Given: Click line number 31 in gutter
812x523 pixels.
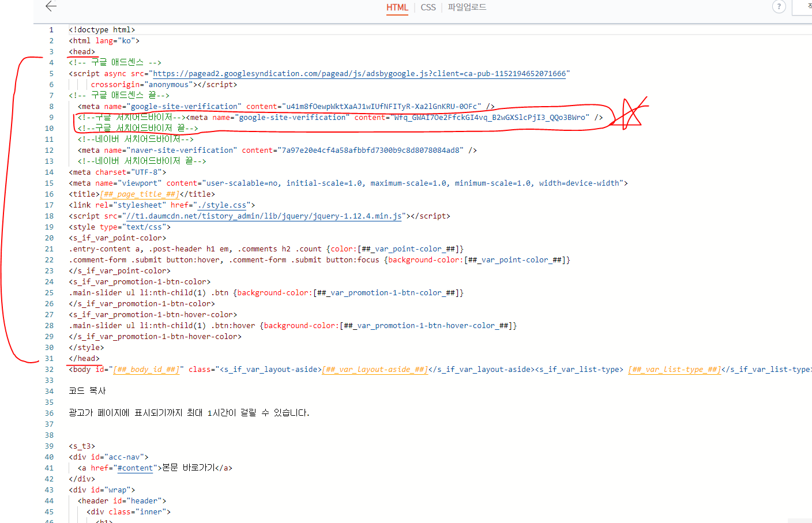Looking at the screenshot, I should 50,359.
